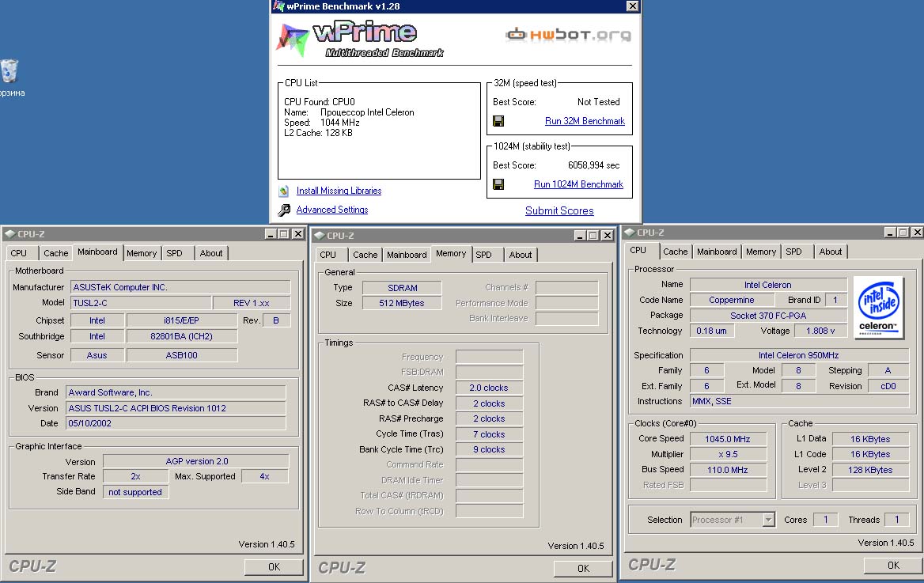The height and width of the screenshot is (583, 924).
Task: Click OK in Mainboard CPU-Z window
Action: pos(274,566)
